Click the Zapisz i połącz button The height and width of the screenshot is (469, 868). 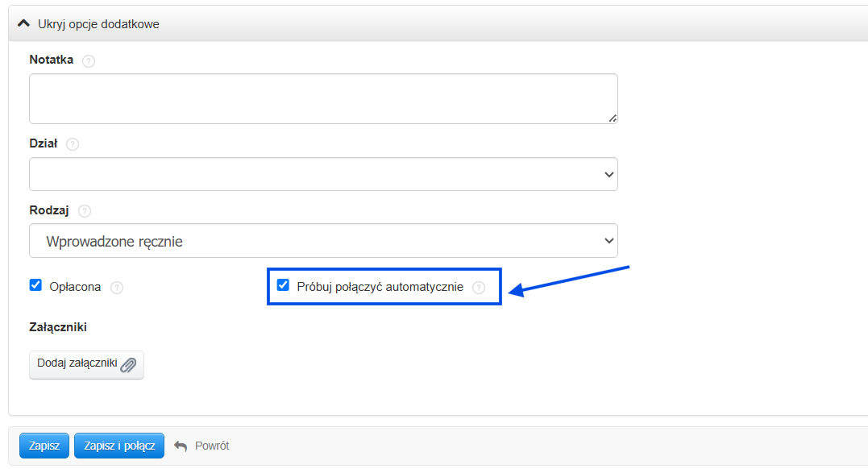119,446
